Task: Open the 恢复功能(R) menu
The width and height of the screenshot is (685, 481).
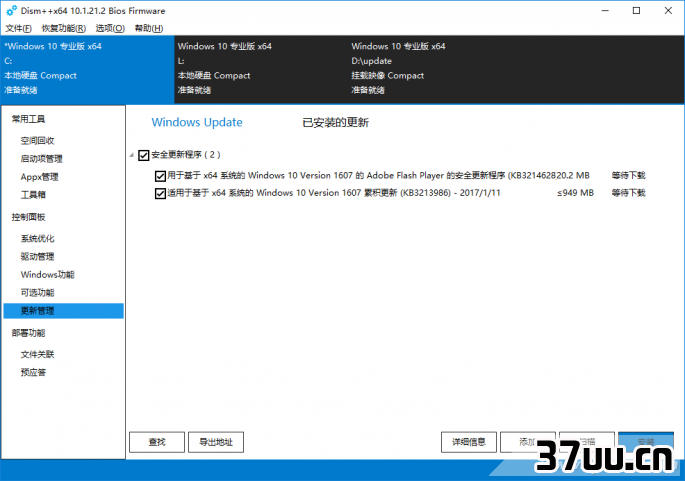Action: pos(64,28)
